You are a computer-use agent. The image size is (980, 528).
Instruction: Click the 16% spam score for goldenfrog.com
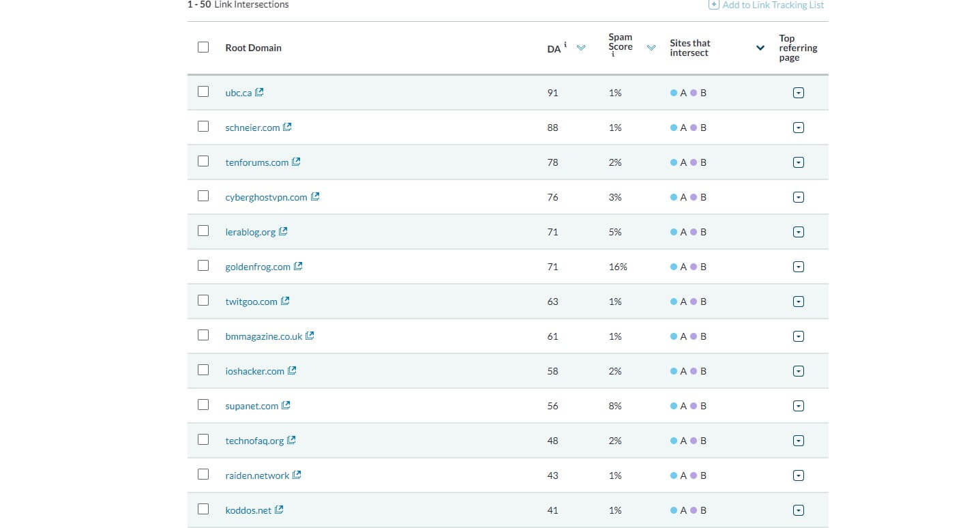pyautogui.click(x=618, y=267)
